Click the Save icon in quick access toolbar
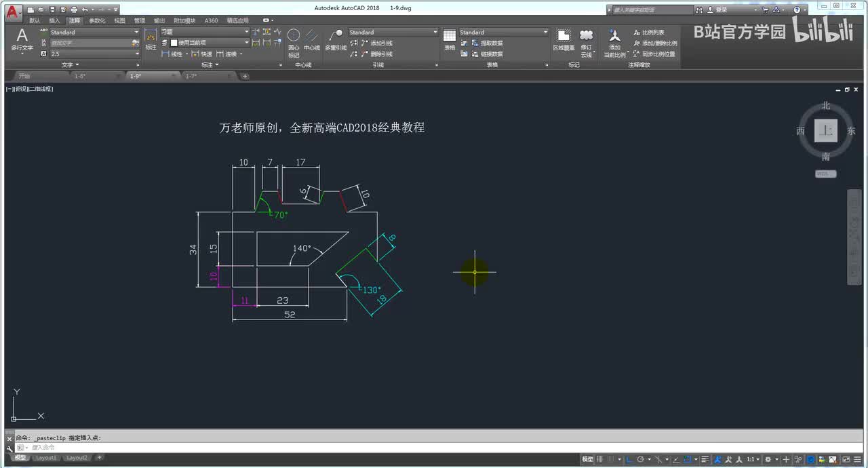This screenshot has width=868, height=468. (53, 9)
